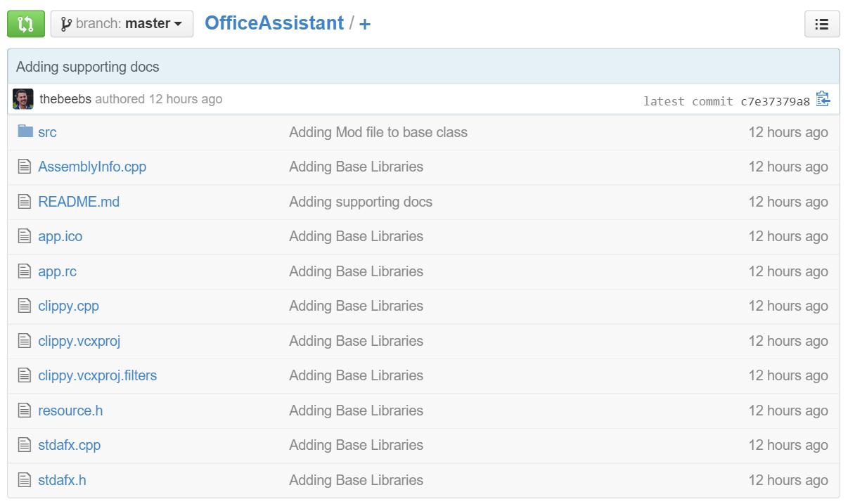The image size is (848, 504).
Task: Click the src folder icon
Action: [25, 131]
